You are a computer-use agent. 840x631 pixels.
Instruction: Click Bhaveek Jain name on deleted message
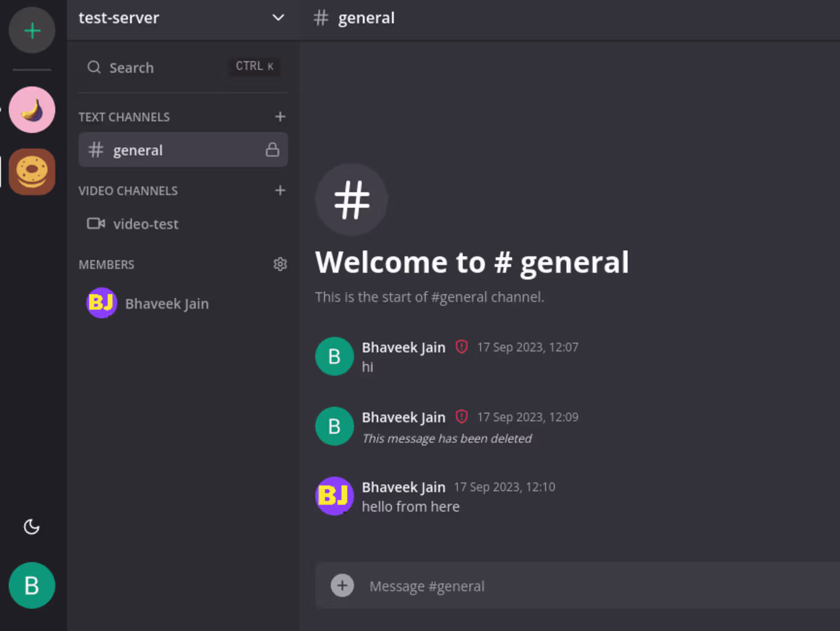coord(403,417)
